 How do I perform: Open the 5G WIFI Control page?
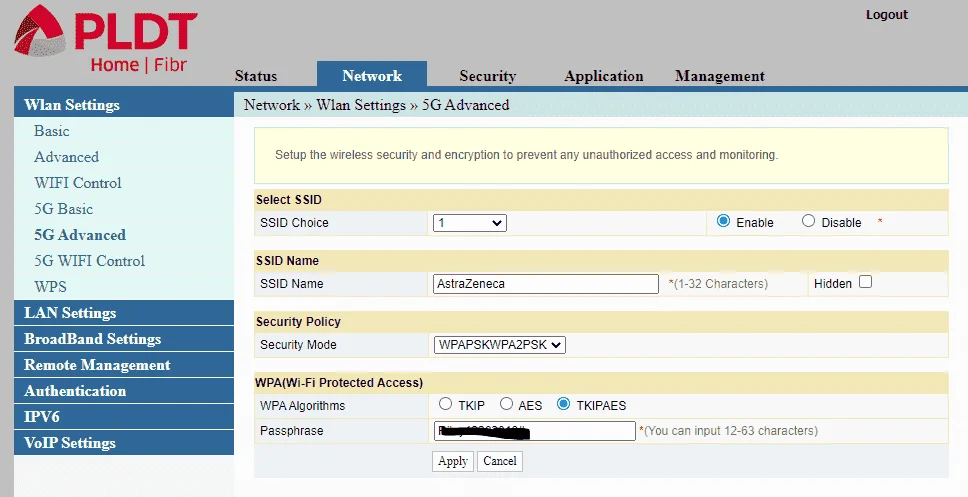[x=90, y=261]
